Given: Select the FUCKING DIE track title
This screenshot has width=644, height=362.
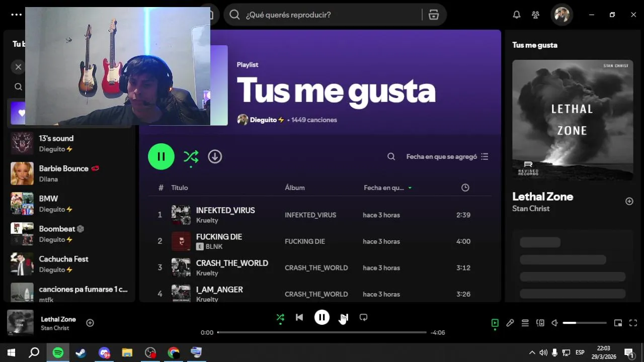Looking at the screenshot, I should 219,236.
